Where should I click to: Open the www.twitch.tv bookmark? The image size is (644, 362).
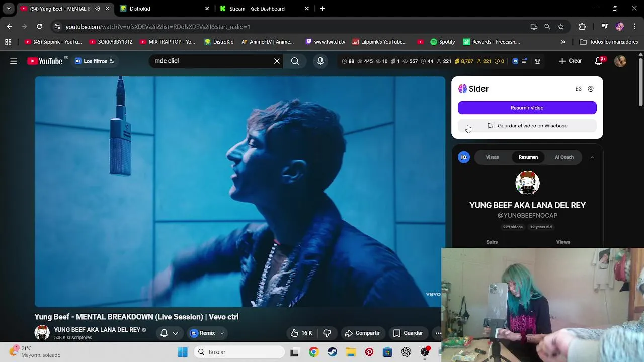pos(325,42)
